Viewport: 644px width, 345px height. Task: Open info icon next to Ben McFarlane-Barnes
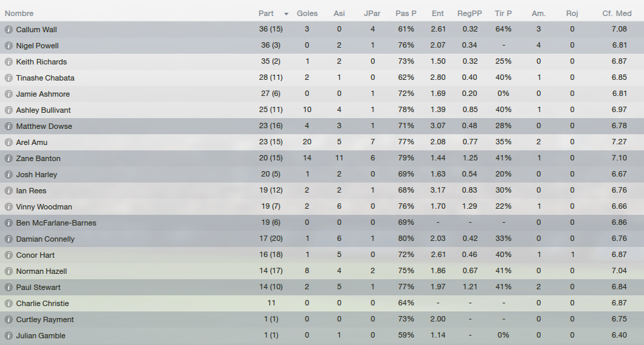click(x=8, y=223)
